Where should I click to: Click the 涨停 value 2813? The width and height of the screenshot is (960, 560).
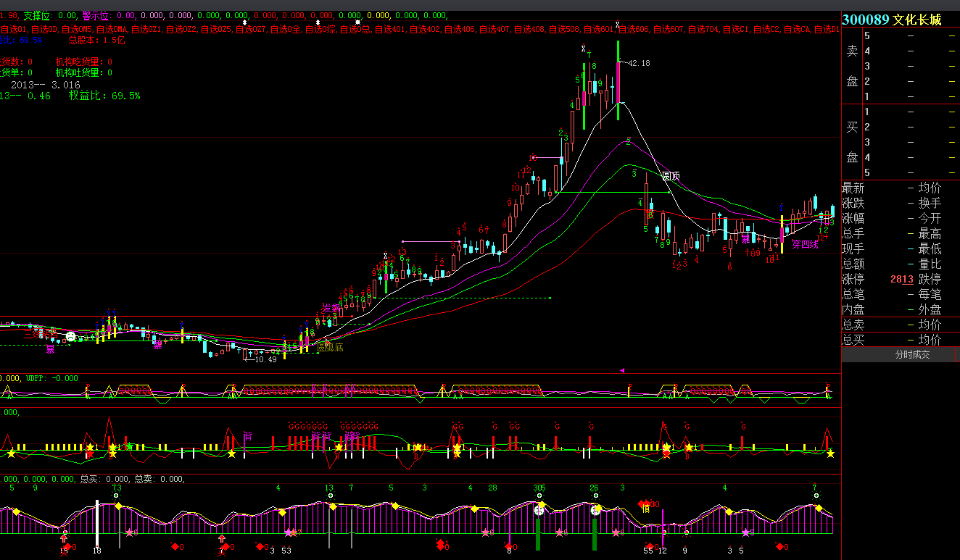click(903, 280)
